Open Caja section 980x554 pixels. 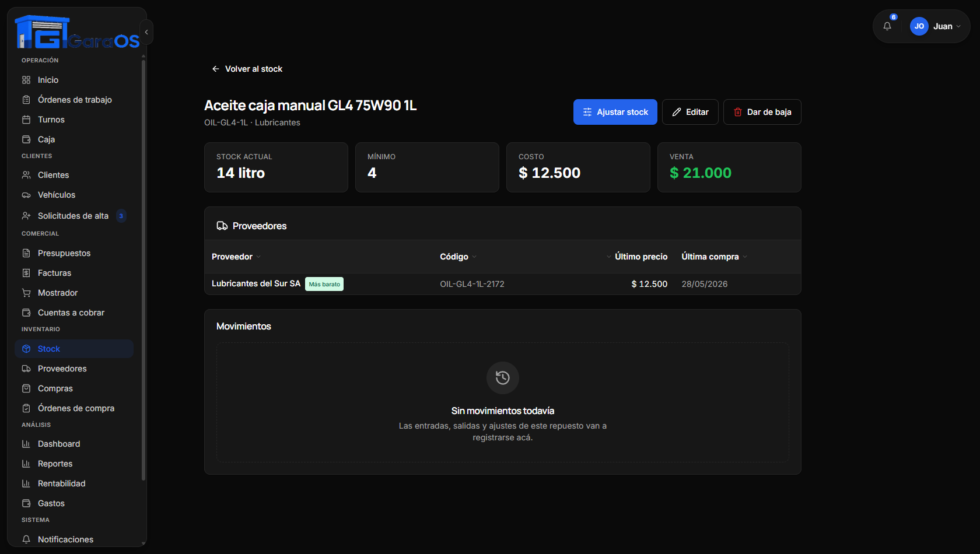[74, 139]
